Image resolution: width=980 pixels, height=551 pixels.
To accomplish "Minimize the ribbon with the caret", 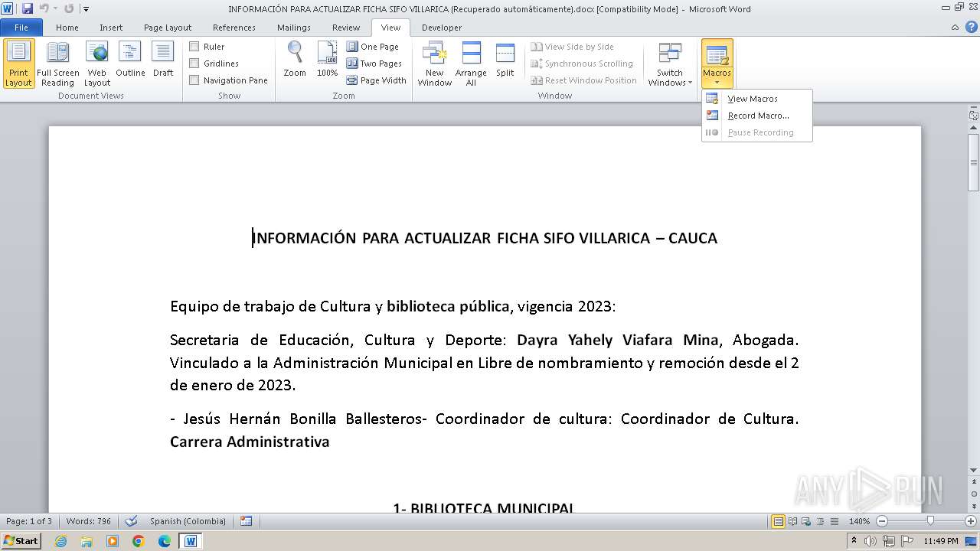I will click(x=955, y=28).
